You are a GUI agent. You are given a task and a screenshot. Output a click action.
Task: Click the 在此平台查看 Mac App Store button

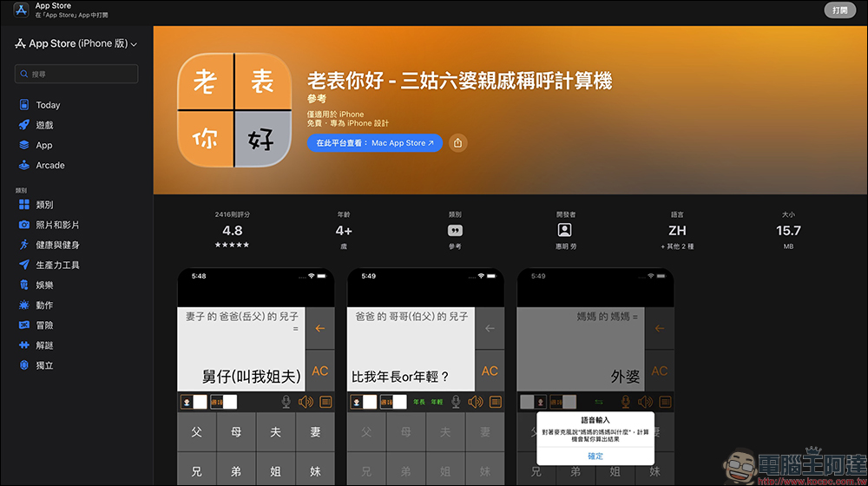click(x=375, y=143)
